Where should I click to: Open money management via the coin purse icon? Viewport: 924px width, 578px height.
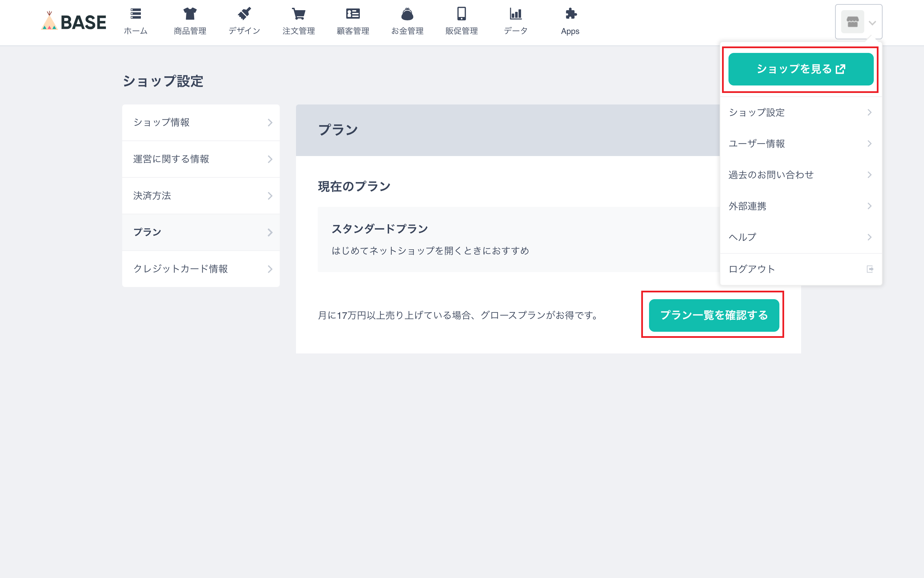(x=407, y=14)
